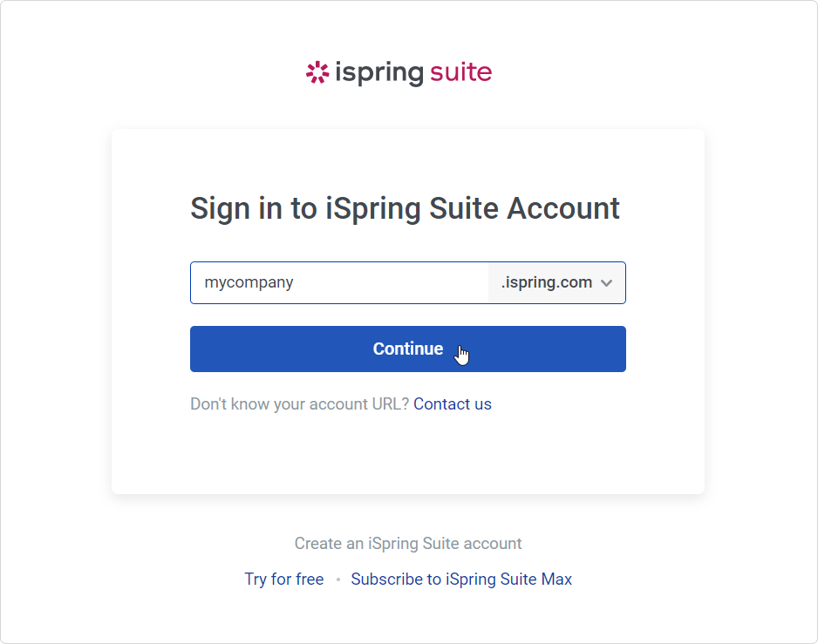The height and width of the screenshot is (644, 818).
Task: Click 'Sign in to iSpring Suite Account' heading
Action: (405, 209)
